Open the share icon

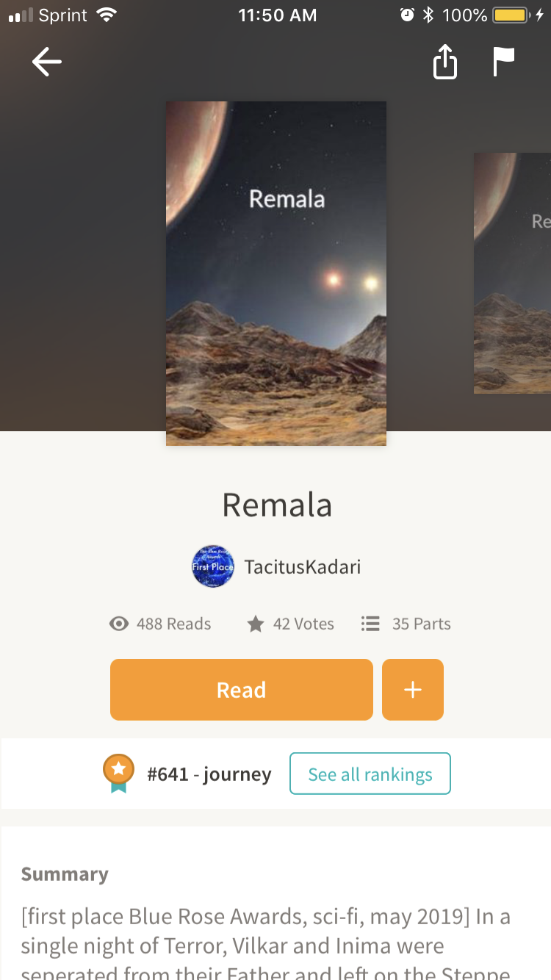445,62
